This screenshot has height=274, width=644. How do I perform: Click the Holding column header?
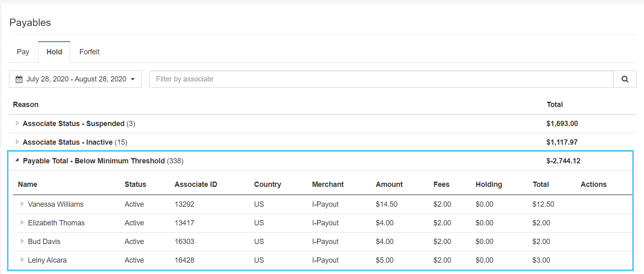click(489, 184)
